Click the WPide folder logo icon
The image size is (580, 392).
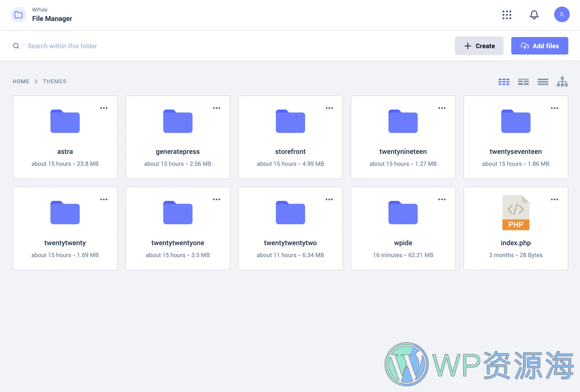coord(19,15)
